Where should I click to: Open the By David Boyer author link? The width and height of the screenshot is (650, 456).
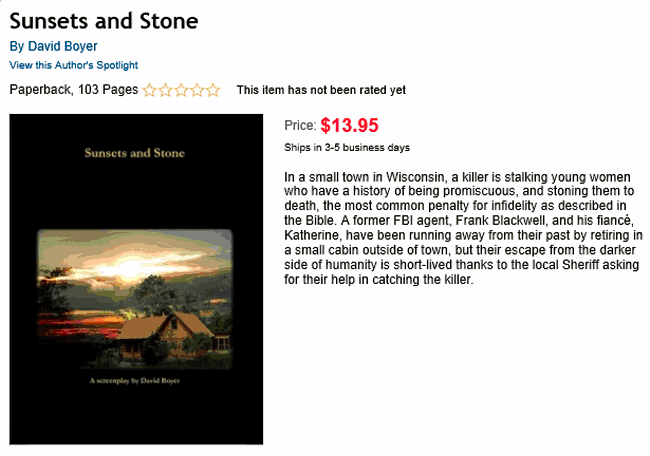pyautogui.click(x=53, y=46)
